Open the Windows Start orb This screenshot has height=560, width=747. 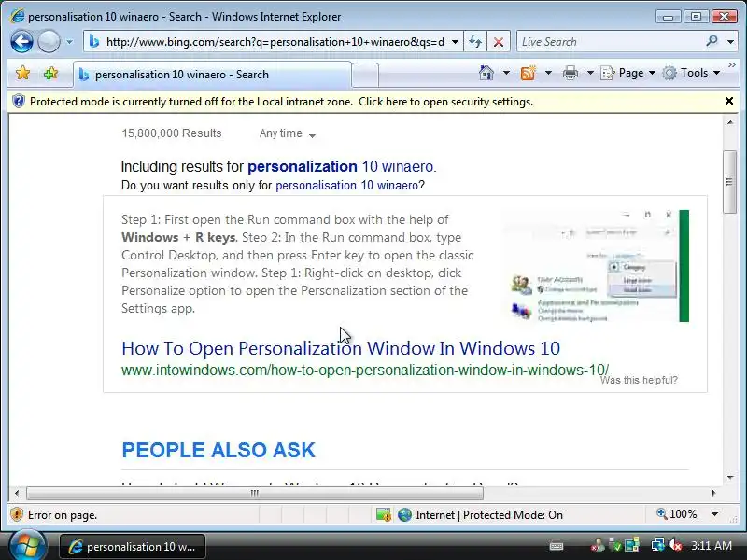28,546
